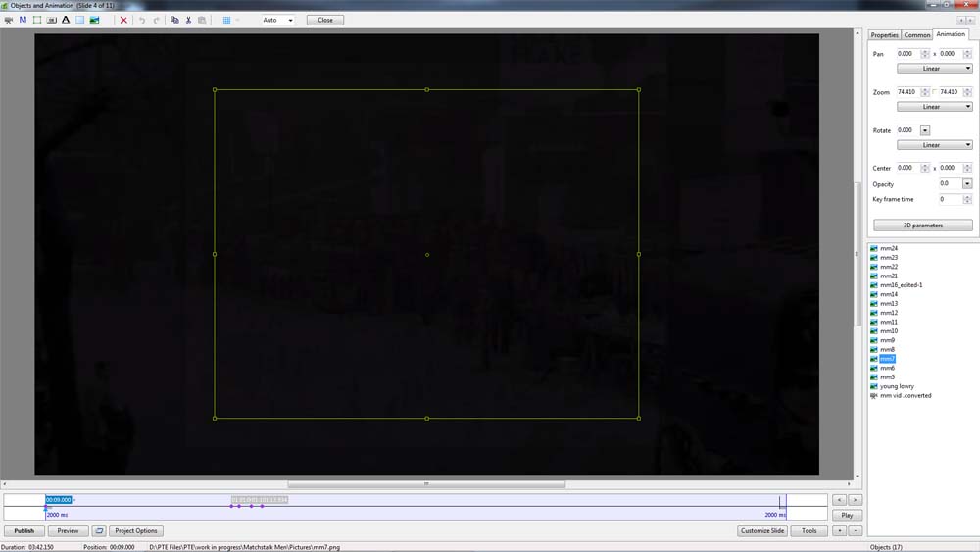Select the highlighted mm7 object
This screenshot has height=552, width=980.
coord(888,359)
